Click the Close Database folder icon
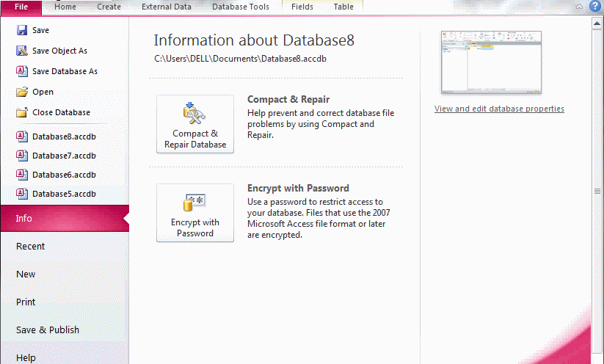 tap(22, 112)
